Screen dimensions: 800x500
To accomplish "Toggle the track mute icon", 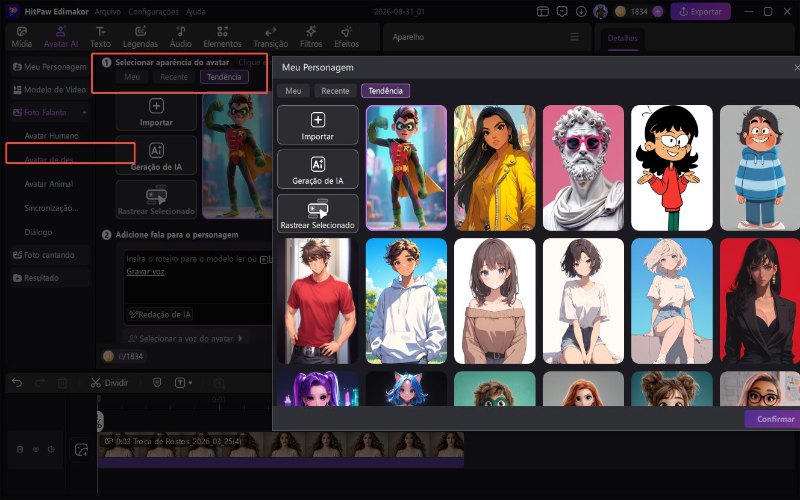I will [51, 449].
